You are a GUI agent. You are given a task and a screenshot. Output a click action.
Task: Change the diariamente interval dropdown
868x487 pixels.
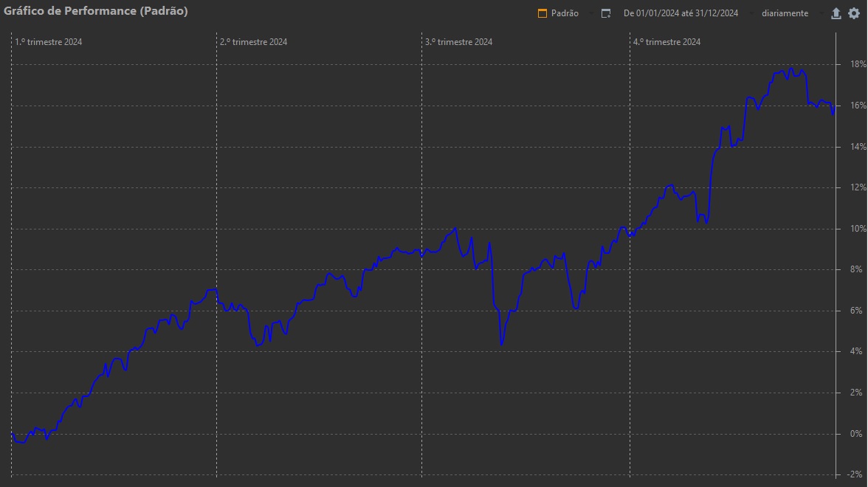[x=785, y=13]
